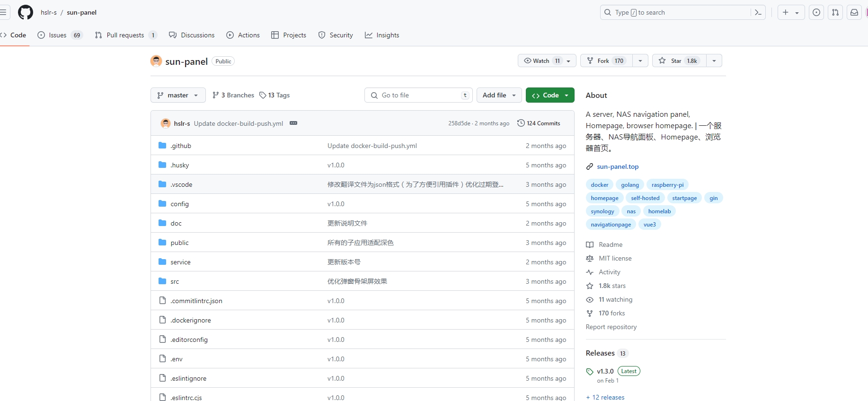Expand the Fork options arrow

click(640, 61)
